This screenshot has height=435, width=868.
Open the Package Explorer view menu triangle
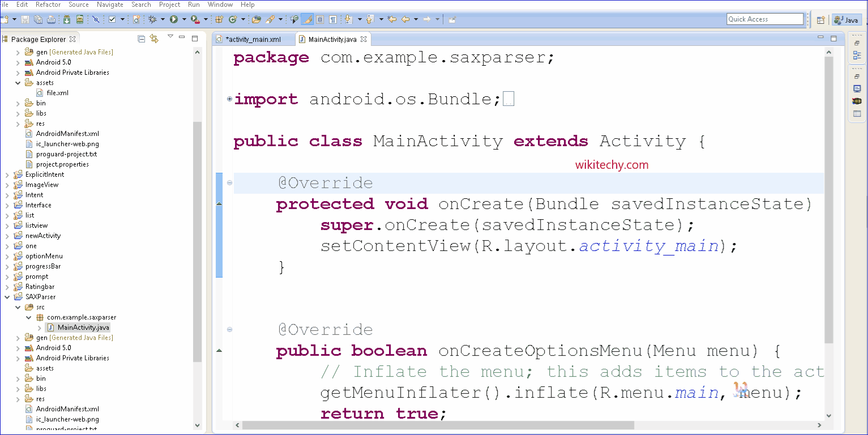click(x=170, y=37)
